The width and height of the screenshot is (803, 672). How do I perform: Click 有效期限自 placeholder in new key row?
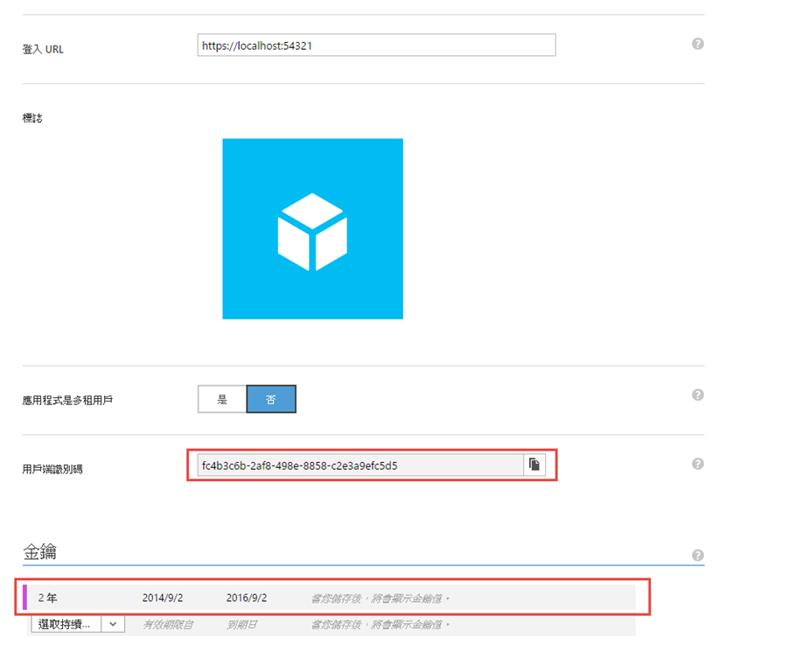pyautogui.click(x=167, y=625)
